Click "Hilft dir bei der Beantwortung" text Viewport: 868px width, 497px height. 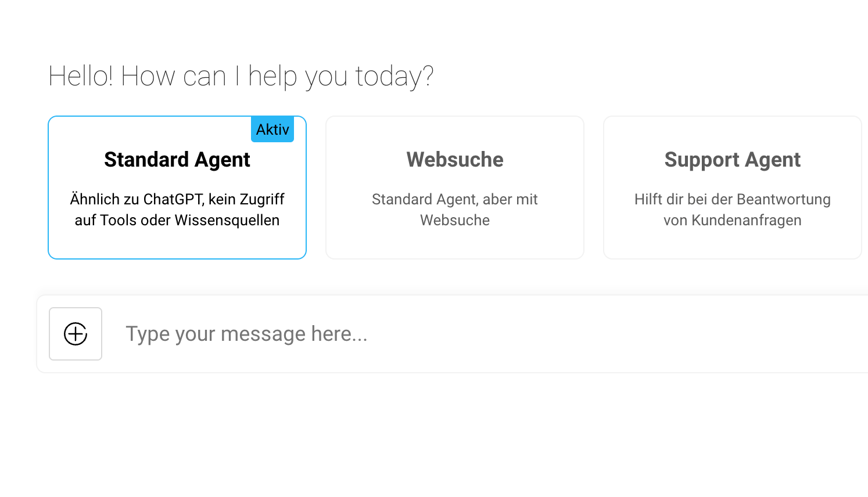click(733, 199)
